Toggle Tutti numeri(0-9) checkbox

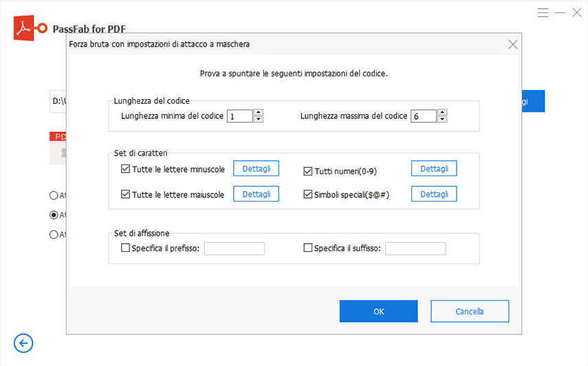coord(308,171)
